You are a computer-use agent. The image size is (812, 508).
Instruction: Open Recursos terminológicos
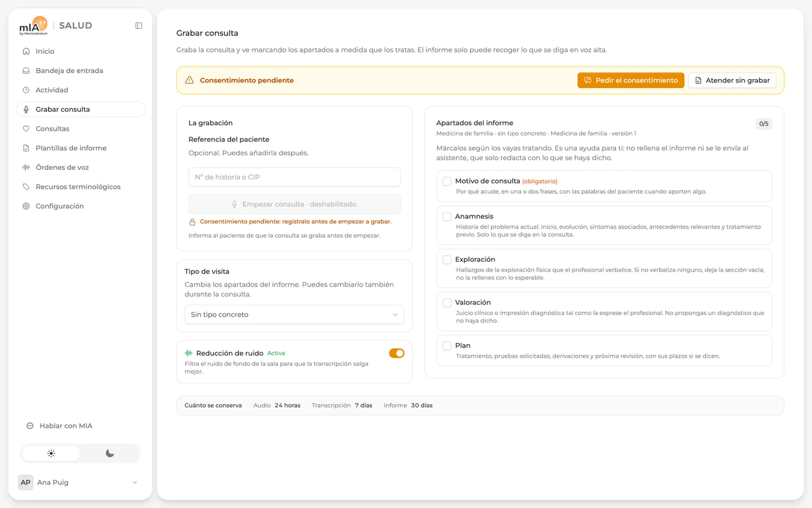click(81, 187)
